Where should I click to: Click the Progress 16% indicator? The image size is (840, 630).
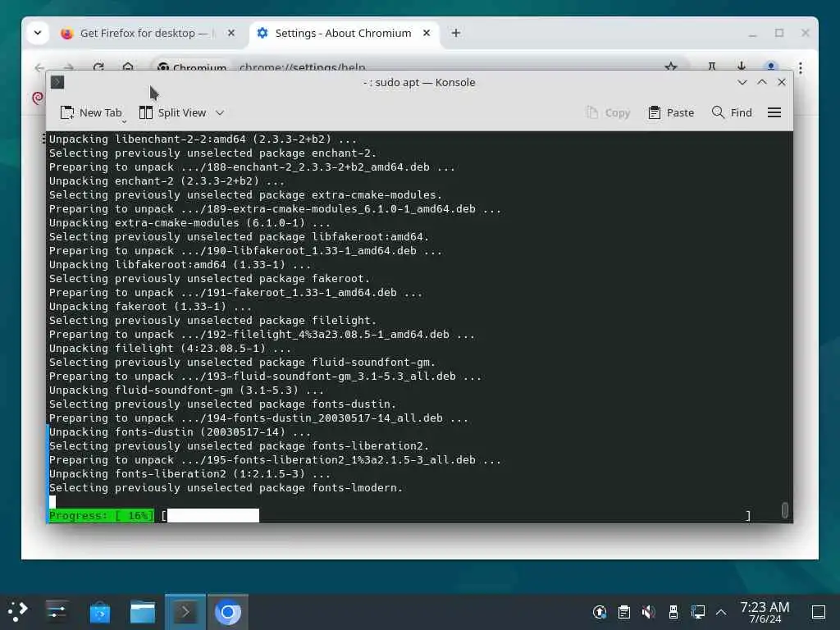(101, 515)
